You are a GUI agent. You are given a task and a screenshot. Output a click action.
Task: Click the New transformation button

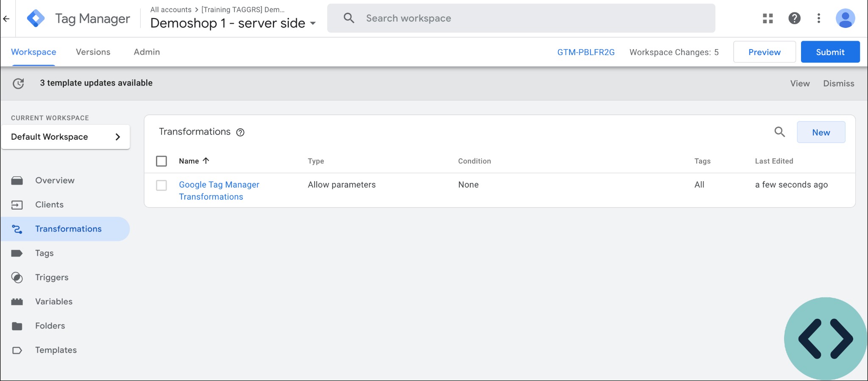click(x=821, y=133)
